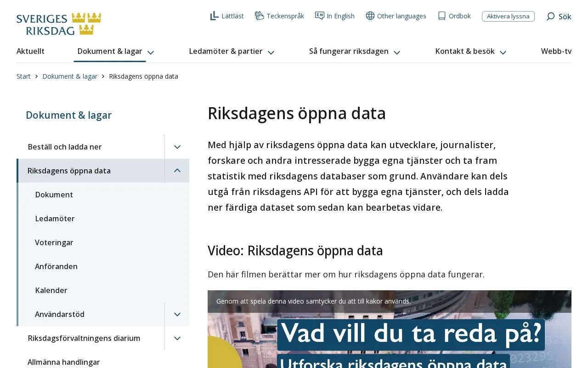Image resolution: width=588 pixels, height=368 pixels.
Task: Open the Aktuellt menu item
Action: coord(30,51)
